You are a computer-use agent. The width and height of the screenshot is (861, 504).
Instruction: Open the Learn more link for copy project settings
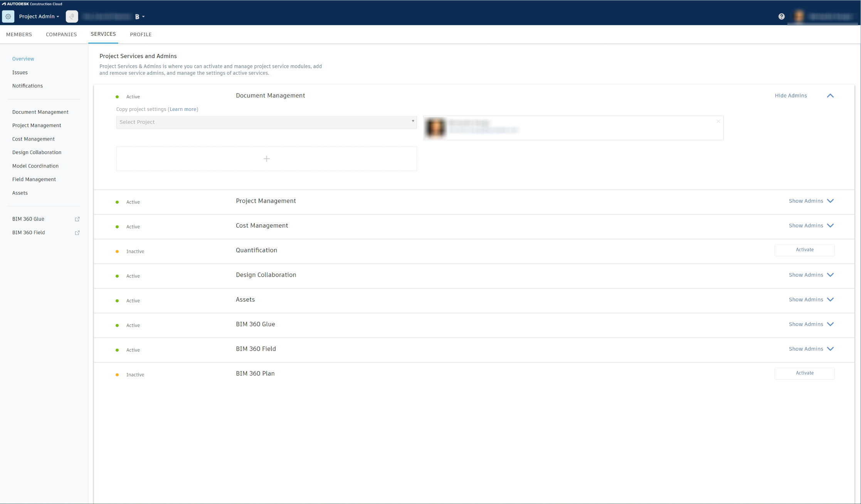(x=183, y=109)
